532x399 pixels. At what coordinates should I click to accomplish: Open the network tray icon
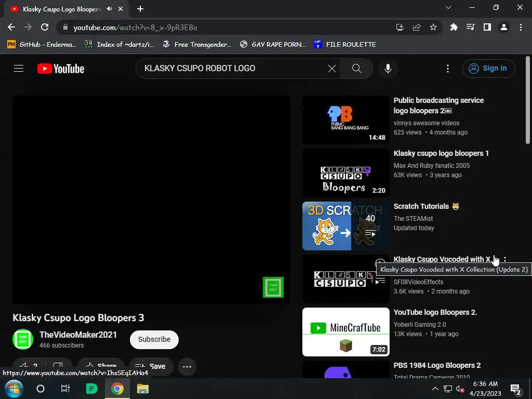point(448,389)
